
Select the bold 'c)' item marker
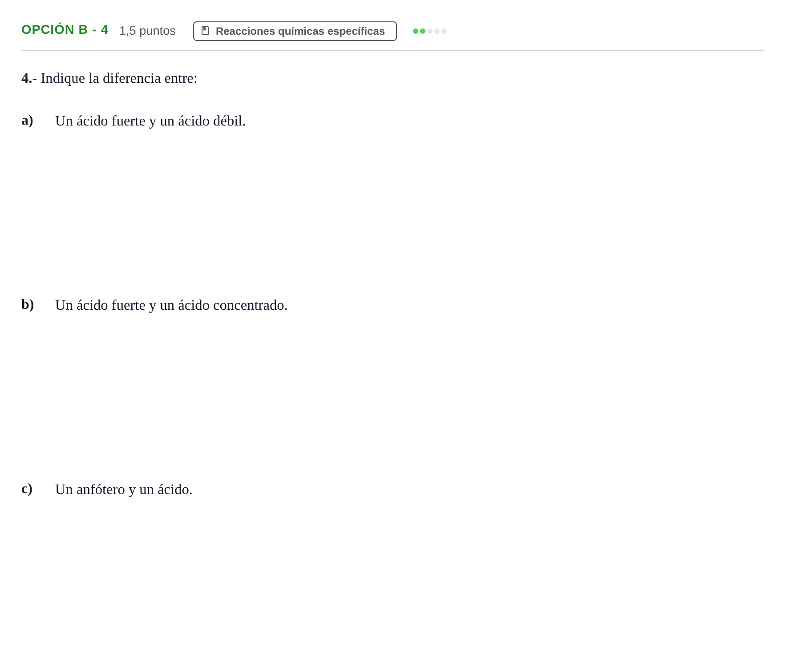pos(27,489)
